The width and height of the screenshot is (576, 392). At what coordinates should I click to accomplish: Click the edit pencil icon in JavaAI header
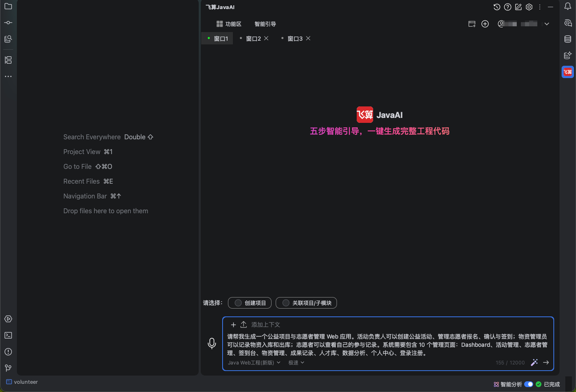[x=518, y=7]
